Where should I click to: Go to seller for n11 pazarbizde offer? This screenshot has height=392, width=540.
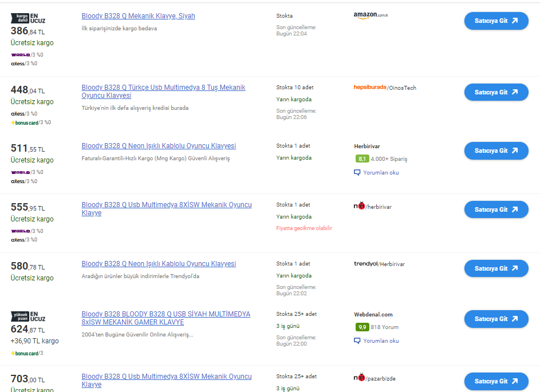click(496, 381)
